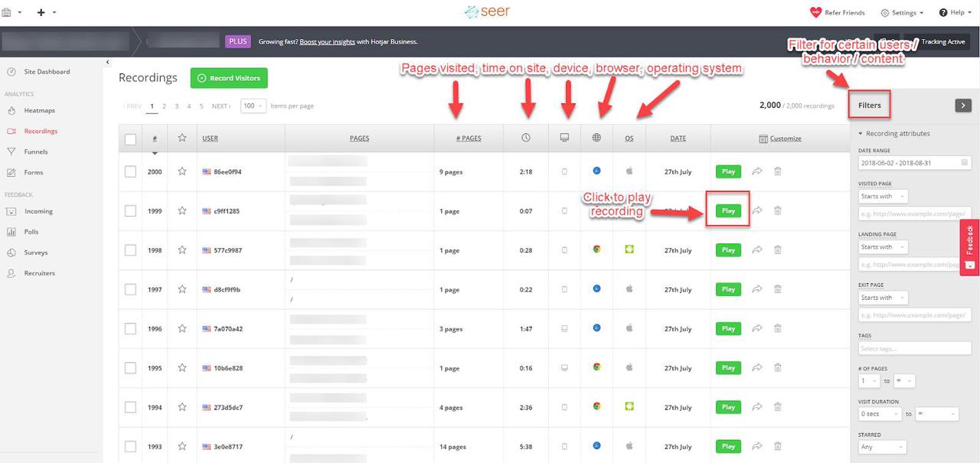Check the select-all checkbox in table header
This screenshot has width=980, height=463.
[130, 139]
